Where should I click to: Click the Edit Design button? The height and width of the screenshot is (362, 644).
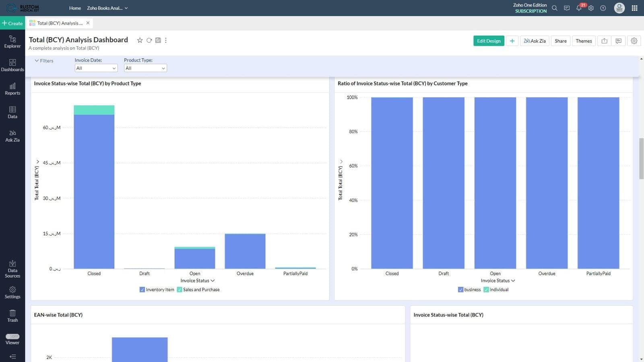pyautogui.click(x=489, y=41)
